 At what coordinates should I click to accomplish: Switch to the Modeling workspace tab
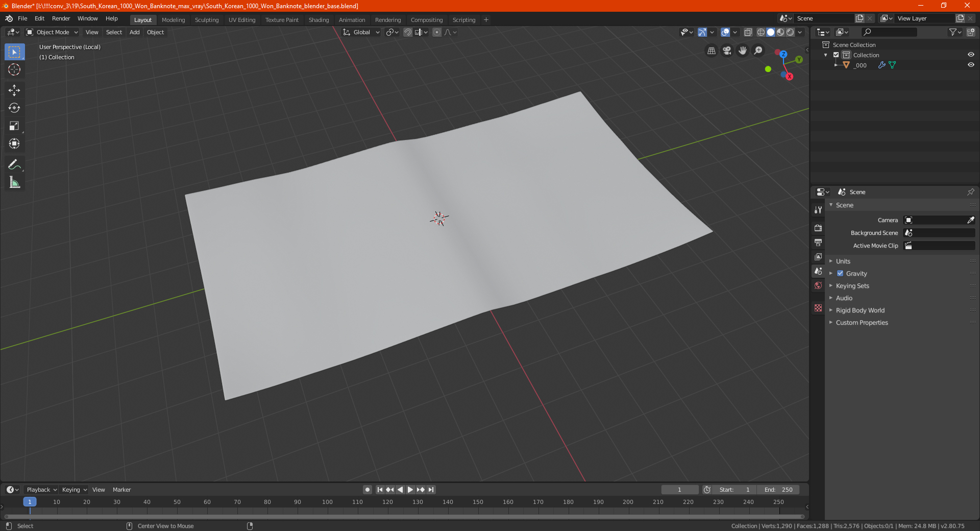pos(173,20)
